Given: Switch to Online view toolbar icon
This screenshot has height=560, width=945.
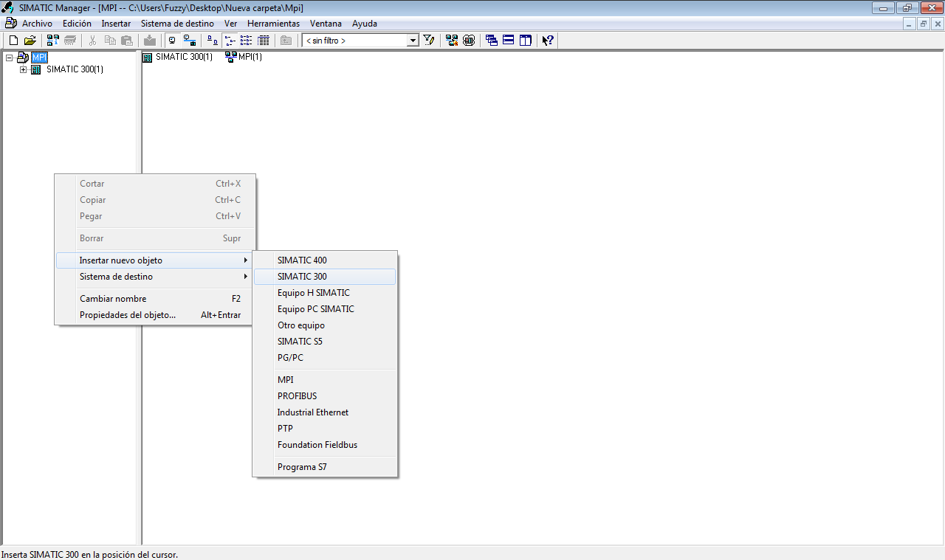Looking at the screenshot, I should (190, 41).
